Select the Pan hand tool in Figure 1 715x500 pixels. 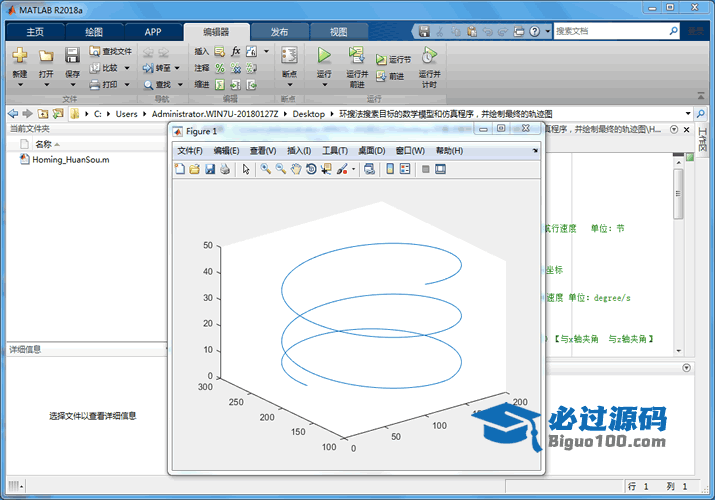coord(296,170)
